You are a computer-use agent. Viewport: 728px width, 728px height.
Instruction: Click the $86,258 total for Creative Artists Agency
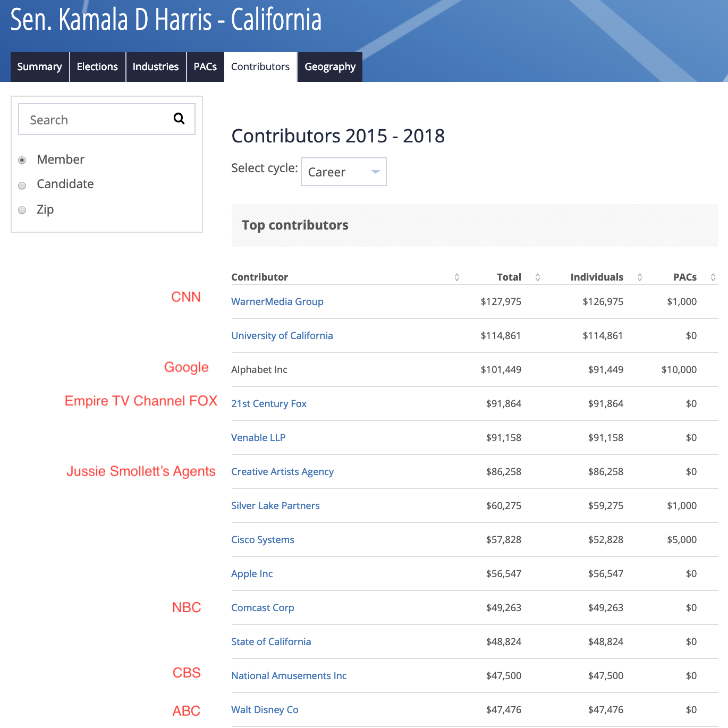click(x=504, y=472)
